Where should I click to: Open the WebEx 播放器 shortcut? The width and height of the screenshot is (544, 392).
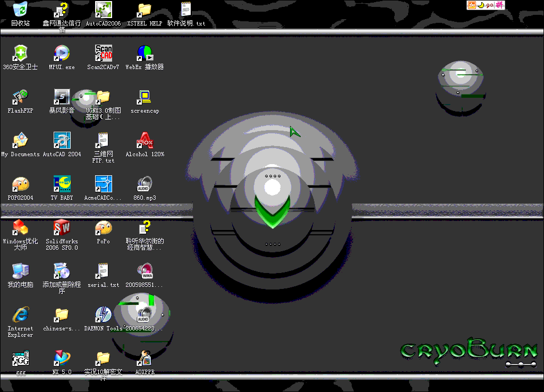click(144, 53)
